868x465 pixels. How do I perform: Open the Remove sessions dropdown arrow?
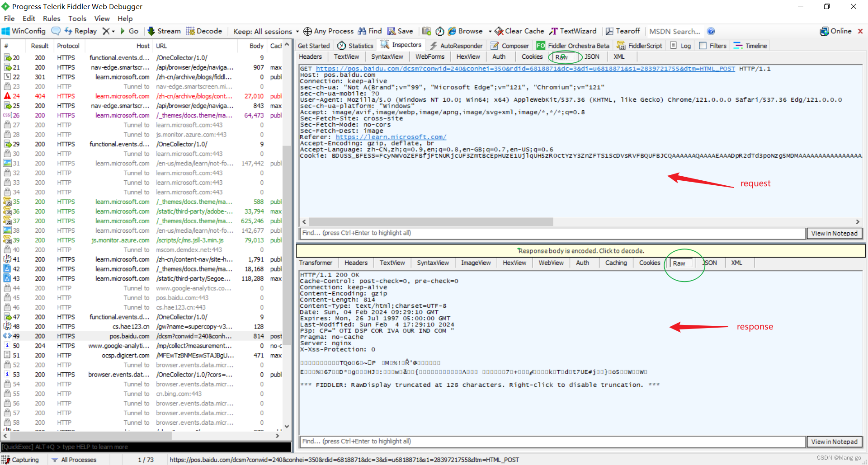[113, 31]
